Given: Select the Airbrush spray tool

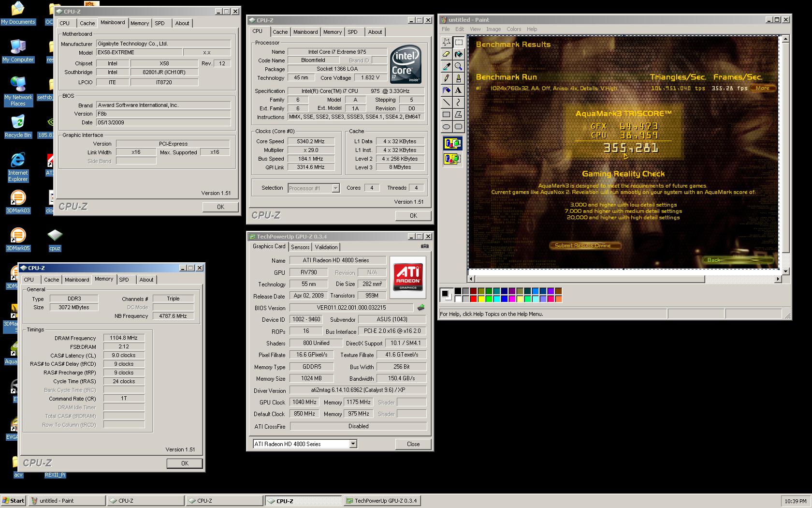Looking at the screenshot, I should click(x=447, y=90).
